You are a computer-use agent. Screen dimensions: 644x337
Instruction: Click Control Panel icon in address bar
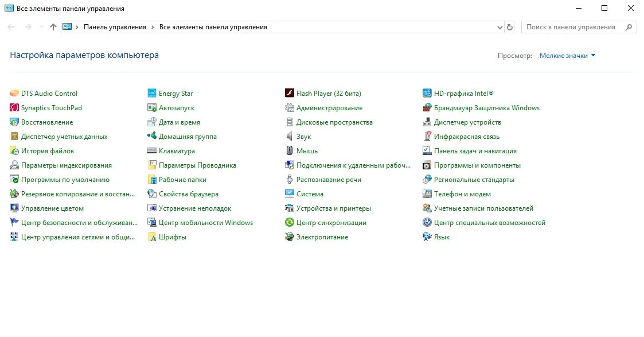click(x=67, y=27)
